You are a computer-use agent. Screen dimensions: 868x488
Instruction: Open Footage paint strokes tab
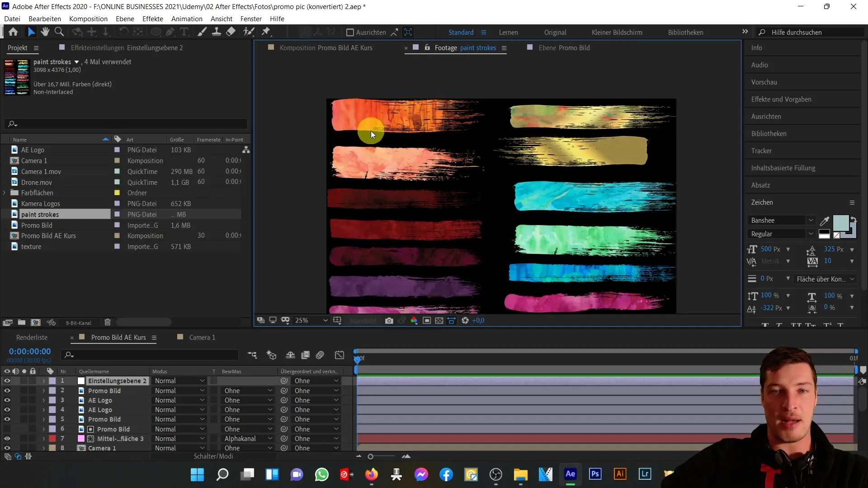(464, 47)
